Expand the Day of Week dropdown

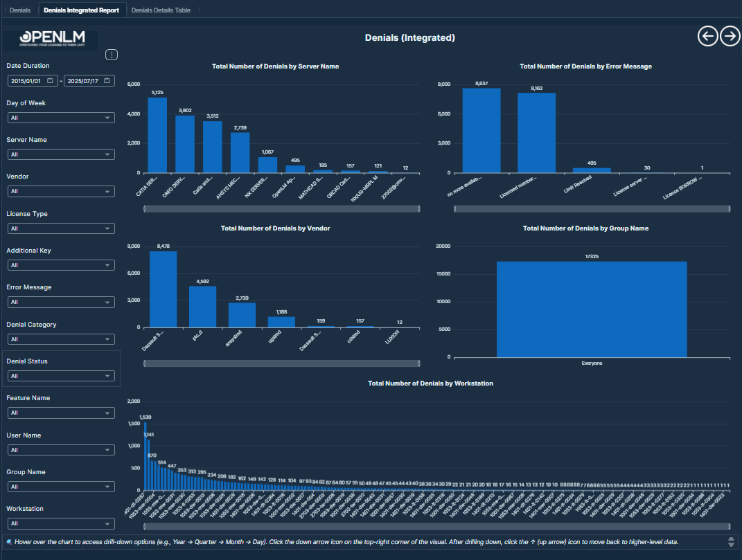point(60,118)
